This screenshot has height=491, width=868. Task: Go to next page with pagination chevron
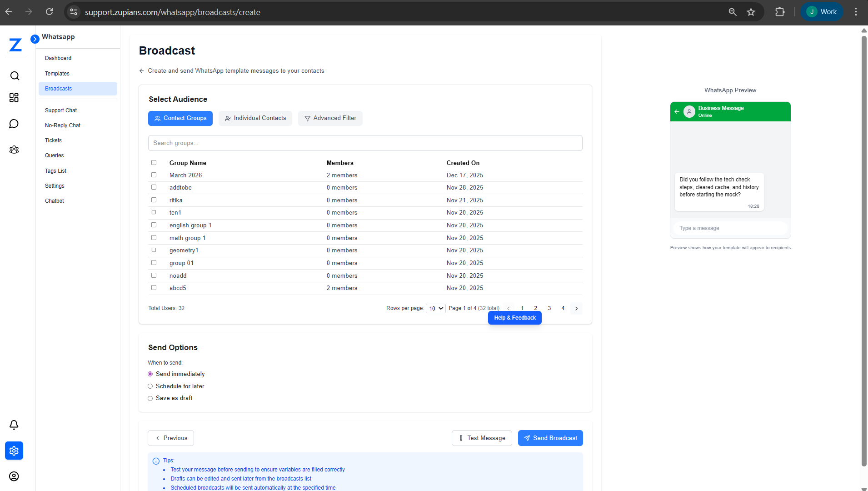tap(576, 308)
